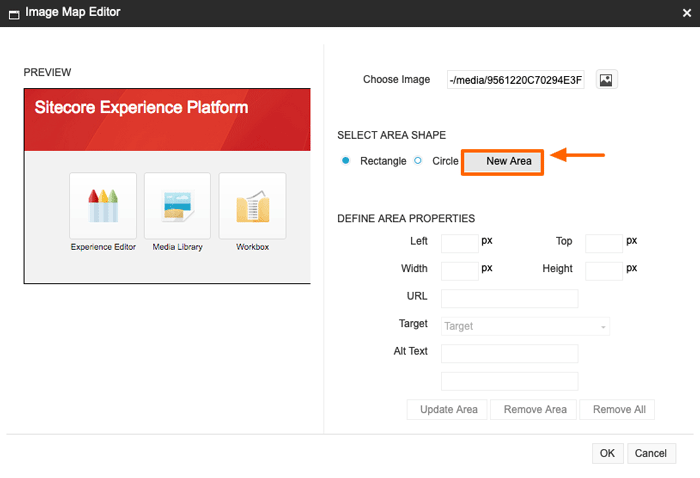Image resolution: width=700 pixels, height=478 pixels.
Task: Click the Remove All button
Action: pyautogui.click(x=619, y=409)
